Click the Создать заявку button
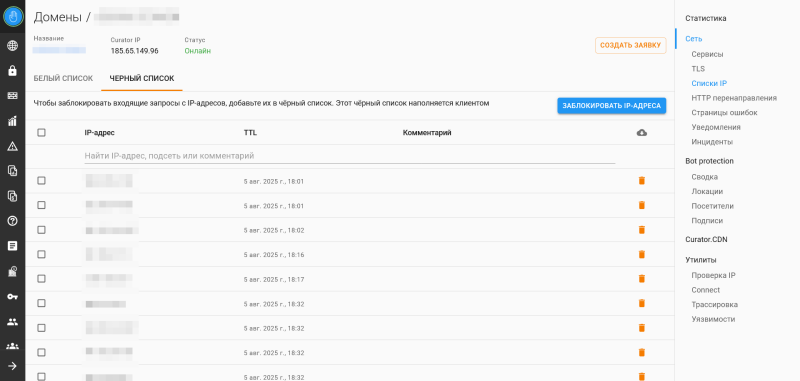 tap(631, 45)
